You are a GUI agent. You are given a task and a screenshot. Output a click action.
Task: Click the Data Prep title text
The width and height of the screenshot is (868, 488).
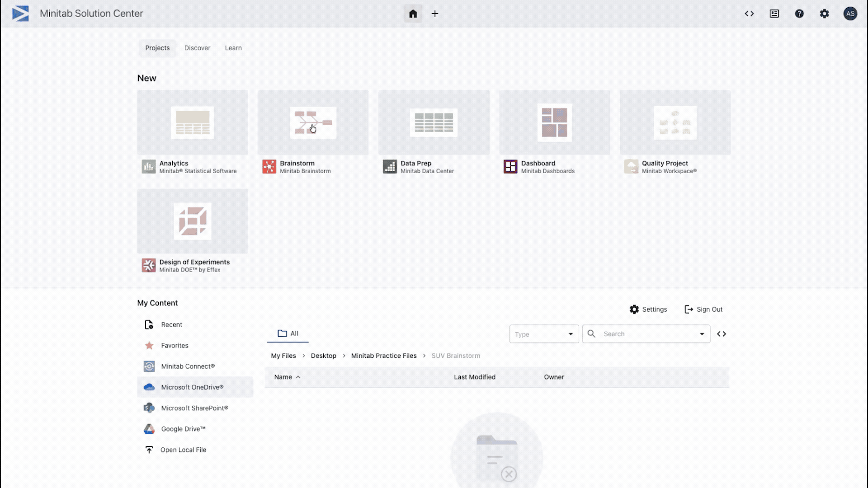(x=416, y=163)
